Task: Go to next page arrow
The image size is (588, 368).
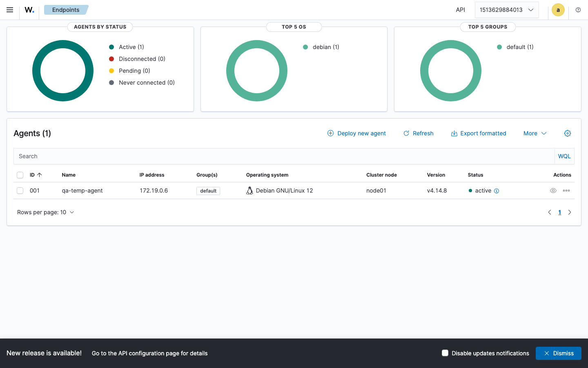Action: tap(570, 212)
